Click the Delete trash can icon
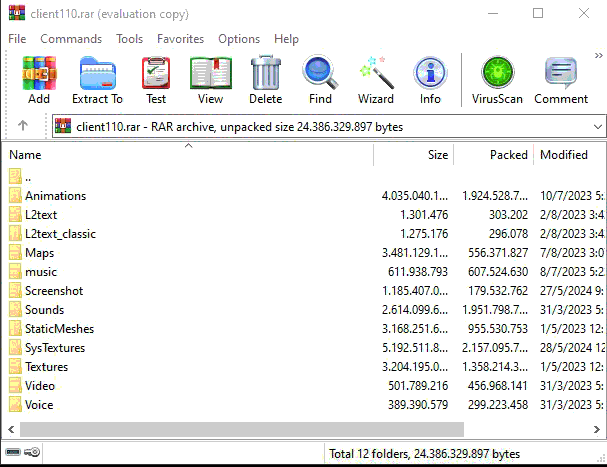The image size is (607, 467). pos(265,79)
